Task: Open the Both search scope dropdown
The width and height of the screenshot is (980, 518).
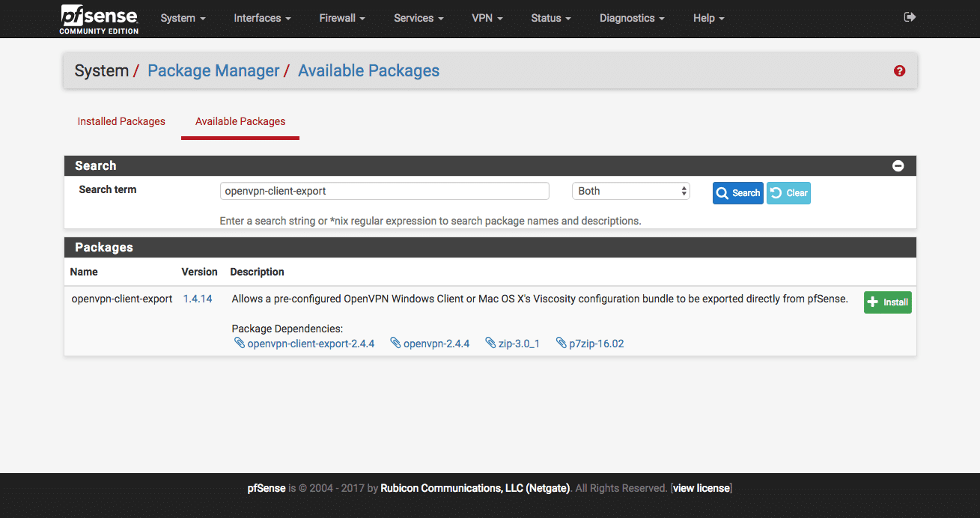Action: (630, 191)
